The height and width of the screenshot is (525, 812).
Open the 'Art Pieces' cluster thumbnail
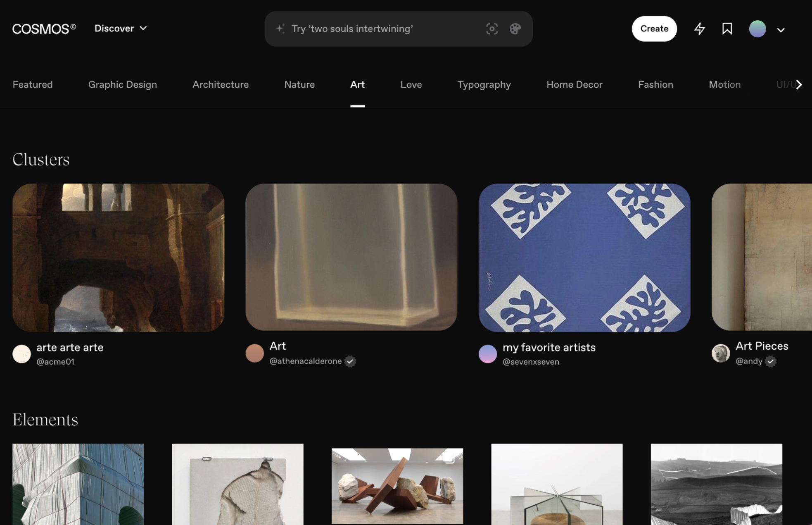762,257
